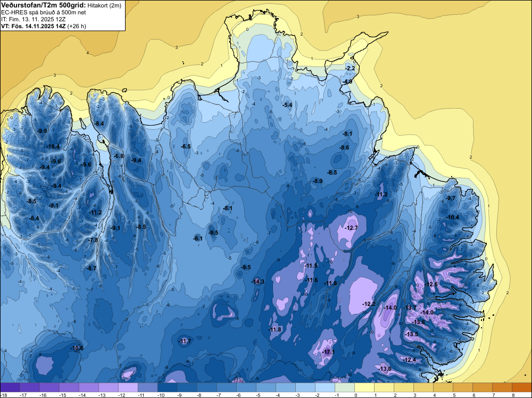Select the '(+26 h)' forecast offset text
Viewport: 532px width, 398px height.
(77, 26)
